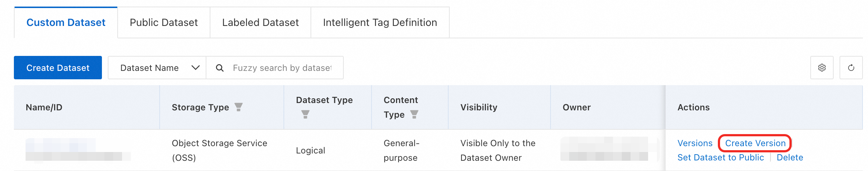This screenshot has width=868, height=171.
Task: Click the search magnifier icon
Action: [x=220, y=68]
